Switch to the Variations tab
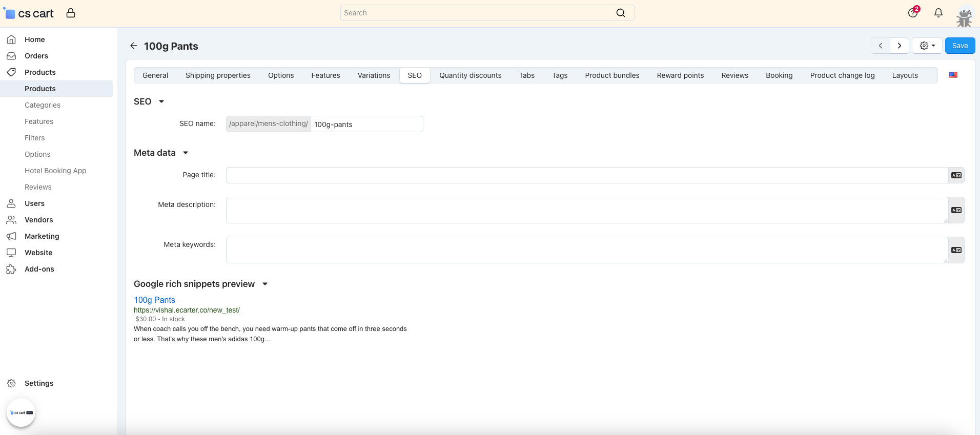The width and height of the screenshot is (980, 435). tap(374, 75)
